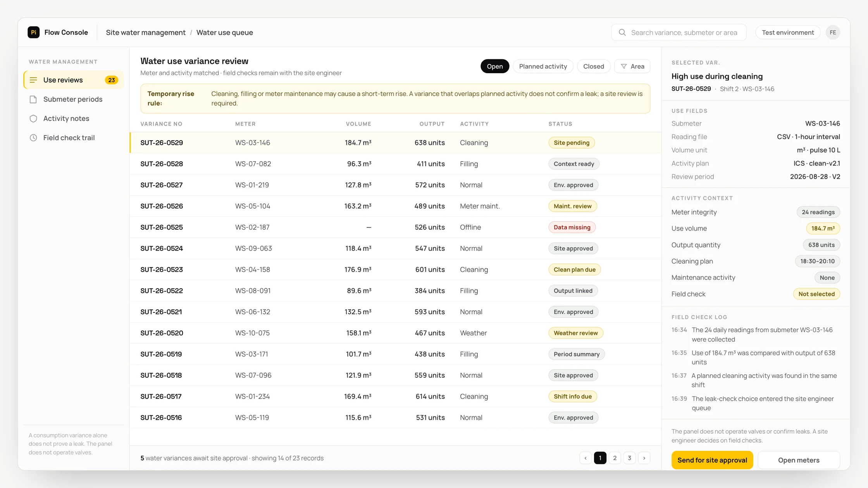
Task: Select the Planned activity filter tab
Action: tap(543, 67)
